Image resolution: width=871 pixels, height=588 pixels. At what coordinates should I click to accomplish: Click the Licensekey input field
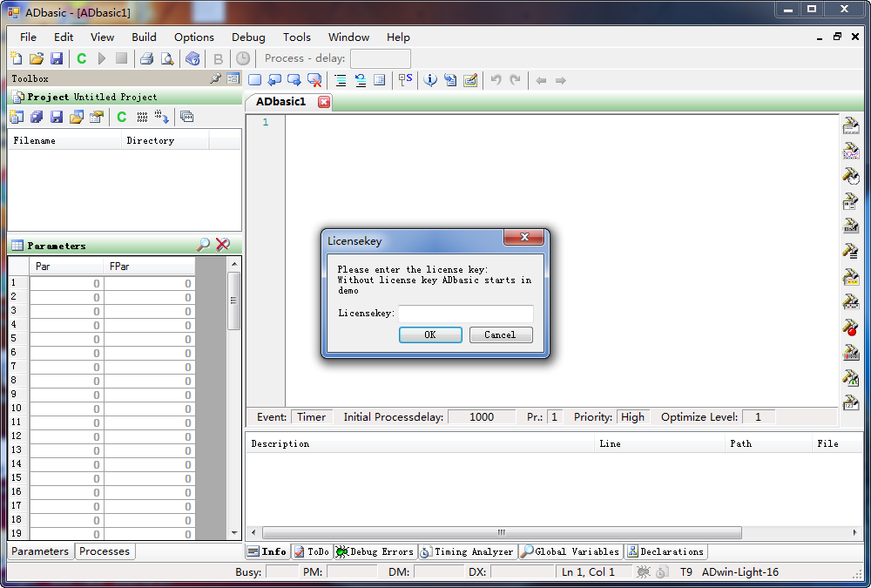tap(465, 314)
